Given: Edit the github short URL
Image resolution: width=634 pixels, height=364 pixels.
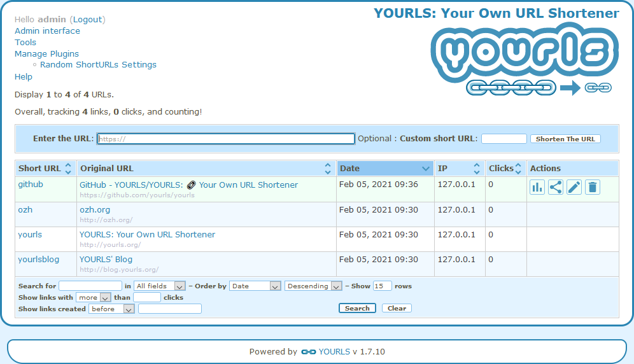Looking at the screenshot, I should click(574, 187).
